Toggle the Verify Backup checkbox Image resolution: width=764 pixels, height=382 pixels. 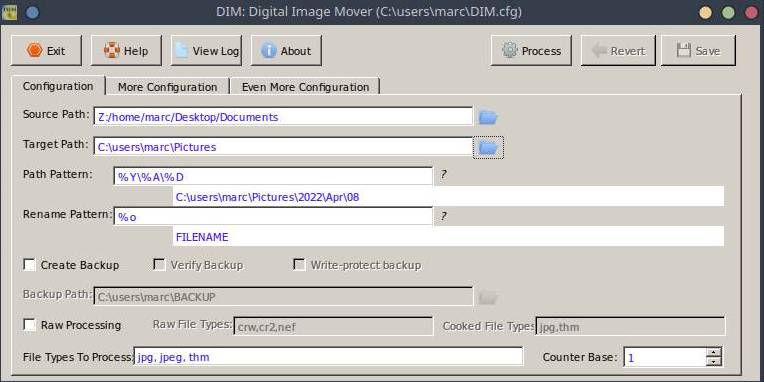159,265
